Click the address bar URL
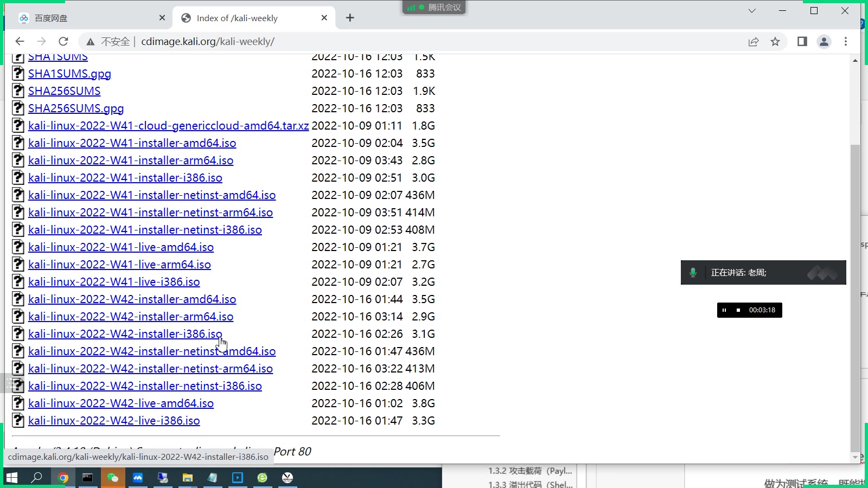 coord(208,42)
